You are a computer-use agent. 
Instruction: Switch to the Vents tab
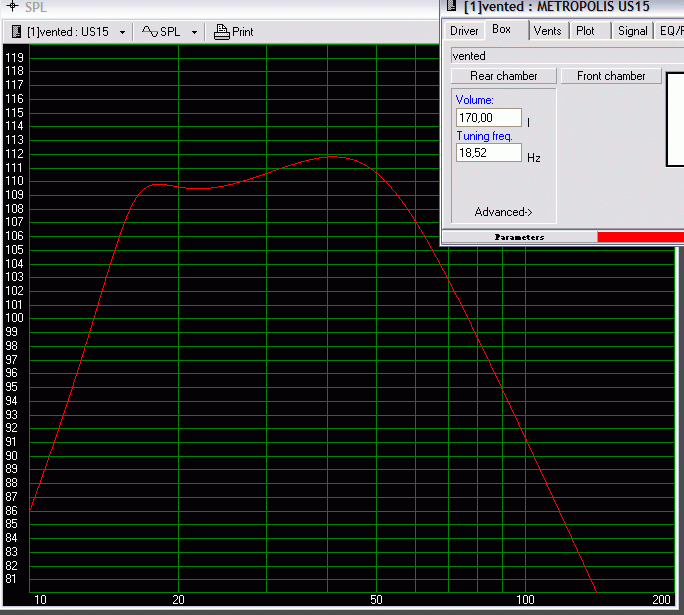coord(547,31)
